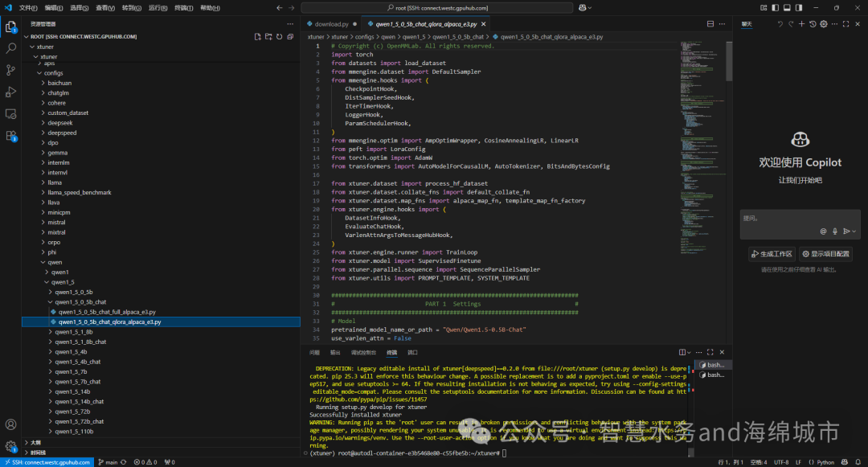The image size is (868, 467).
Task: Open Copilot chat settings gear
Action: click(x=824, y=24)
